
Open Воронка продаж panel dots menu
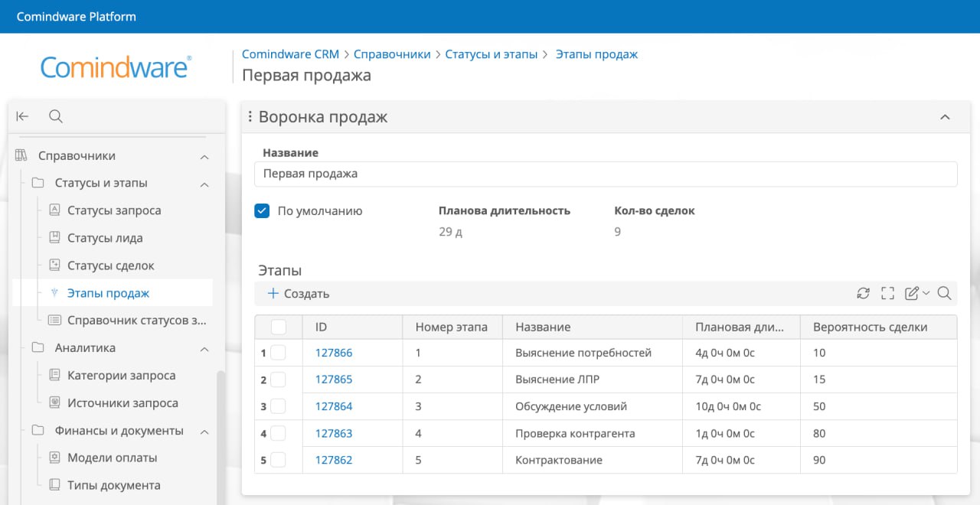click(x=250, y=117)
